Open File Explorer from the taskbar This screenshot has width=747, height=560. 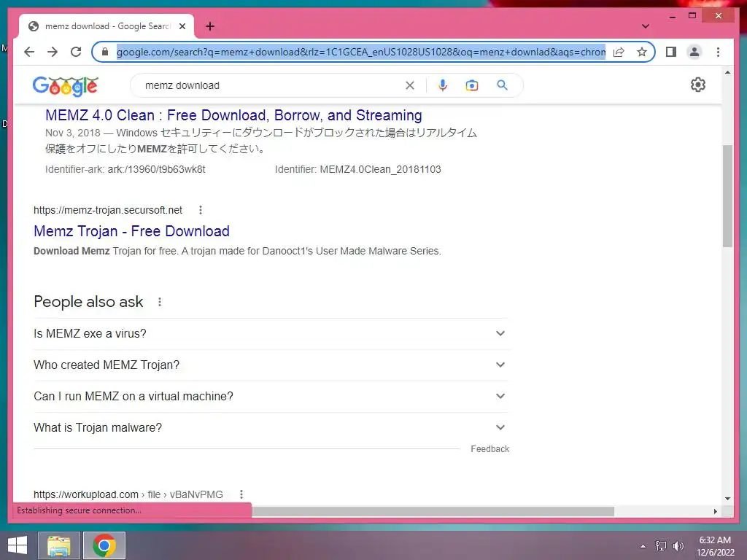58,545
